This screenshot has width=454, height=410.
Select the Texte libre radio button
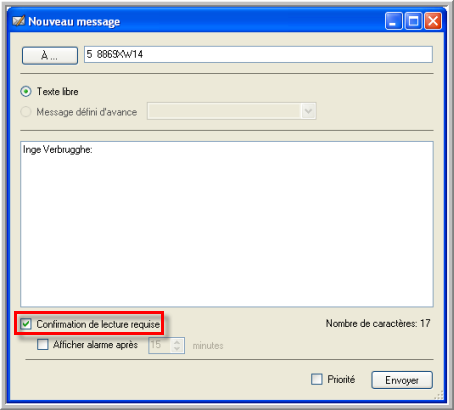pyautogui.click(x=26, y=91)
